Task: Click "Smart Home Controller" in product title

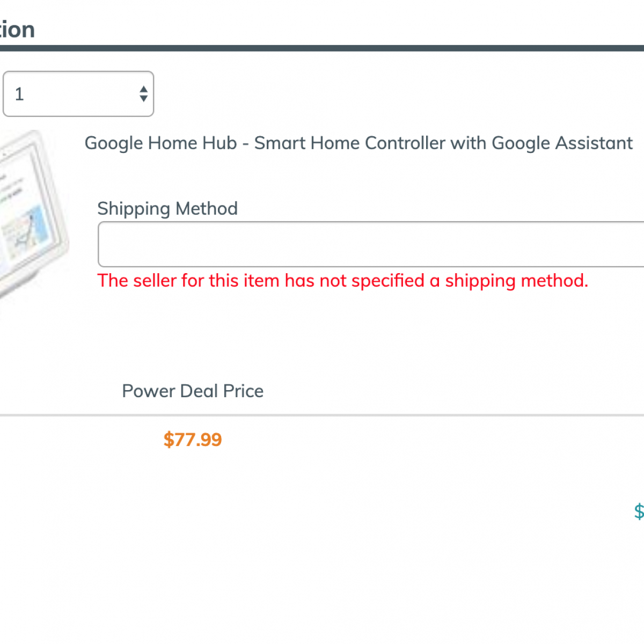Action: [x=349, y=143]
